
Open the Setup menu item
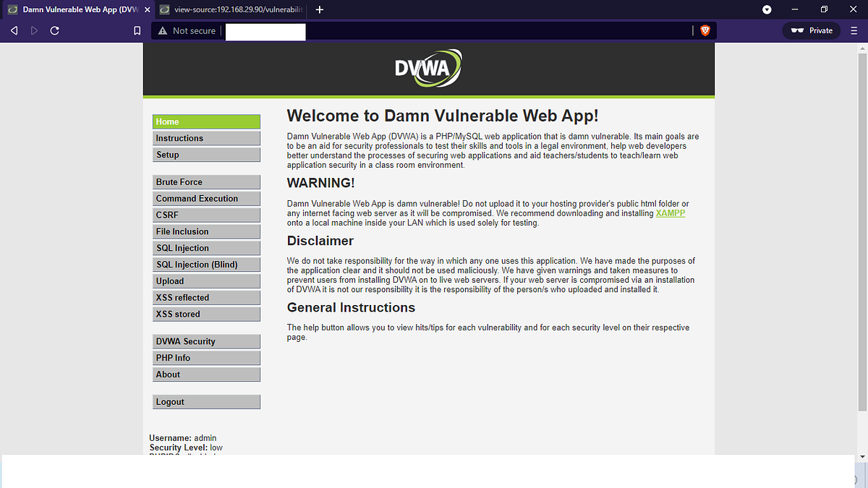206,155
